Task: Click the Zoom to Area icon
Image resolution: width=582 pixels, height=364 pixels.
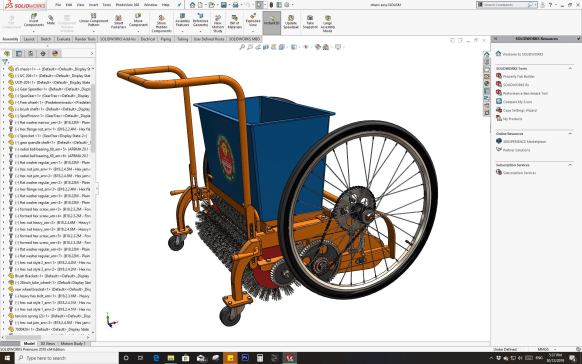Action: coord(250,47)
